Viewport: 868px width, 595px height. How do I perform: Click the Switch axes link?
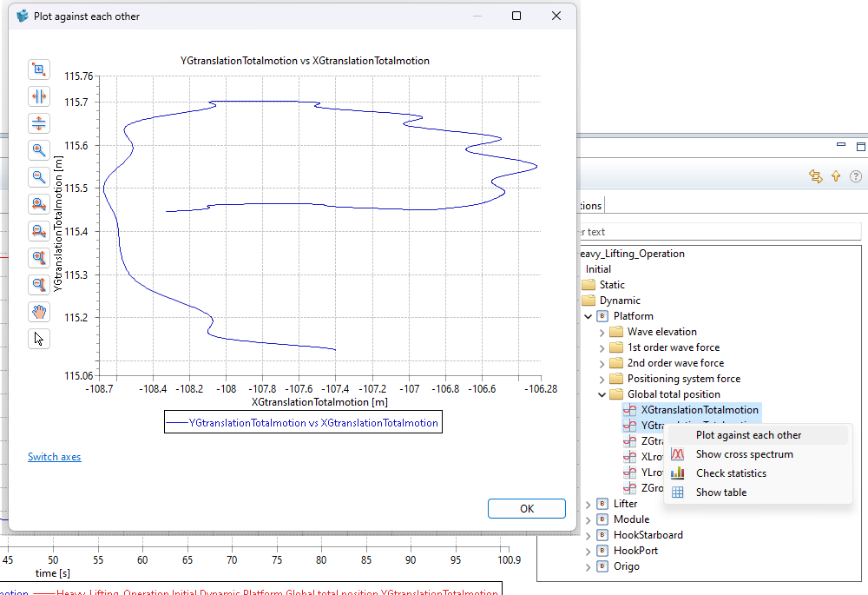pos(54,457)
